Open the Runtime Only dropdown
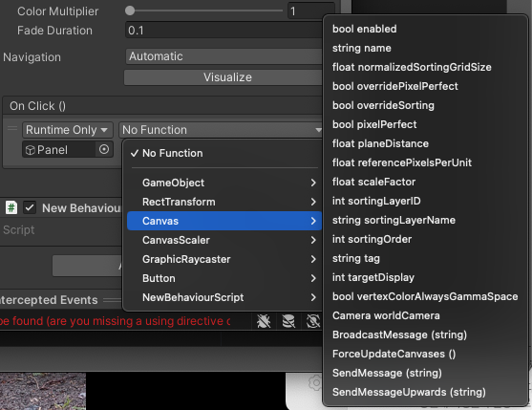 pyautogui.click(x=68, y=130)
